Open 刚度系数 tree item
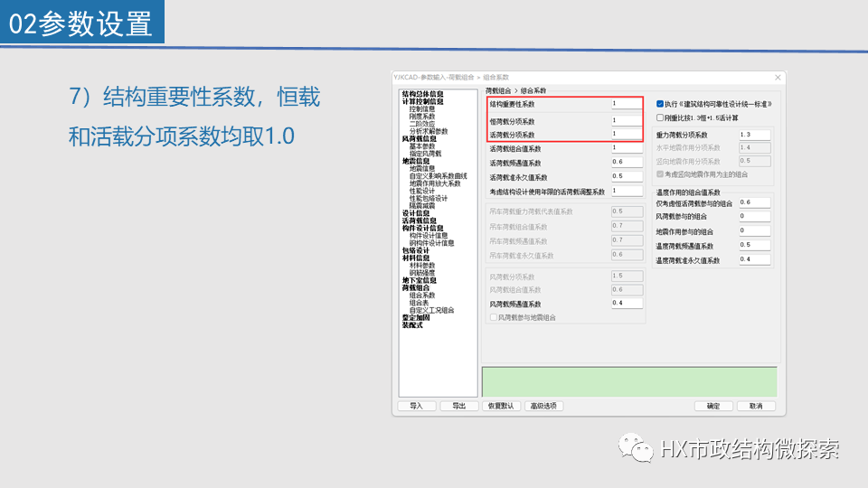 (x=422, y=117)
